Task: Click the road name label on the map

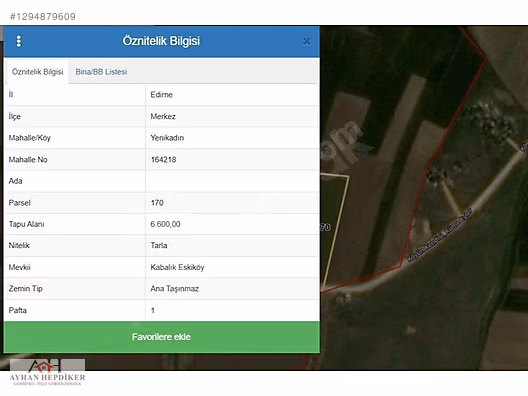Action: (x=440, y=235)
